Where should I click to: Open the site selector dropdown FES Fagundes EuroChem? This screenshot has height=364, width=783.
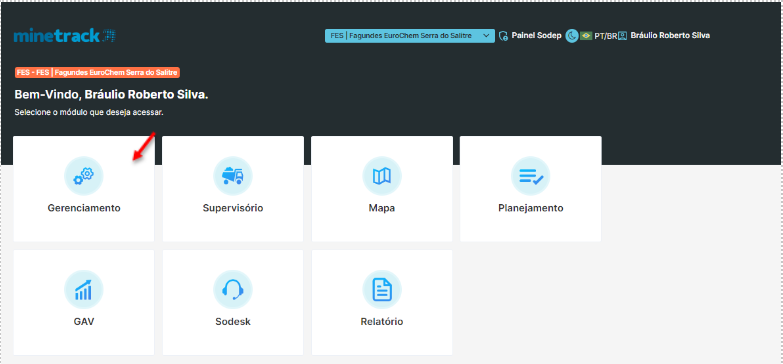tap(409, 36)
